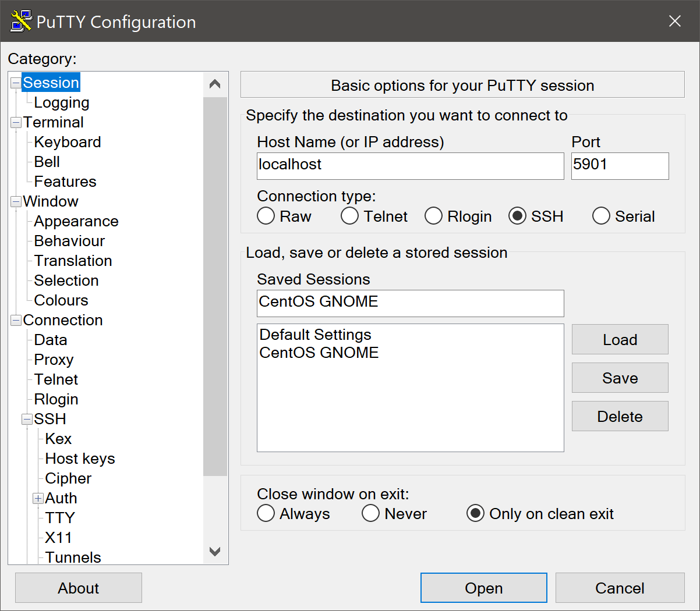Click the Delete session button
This screenshot has width=700, height=611.
pos(620,416)
